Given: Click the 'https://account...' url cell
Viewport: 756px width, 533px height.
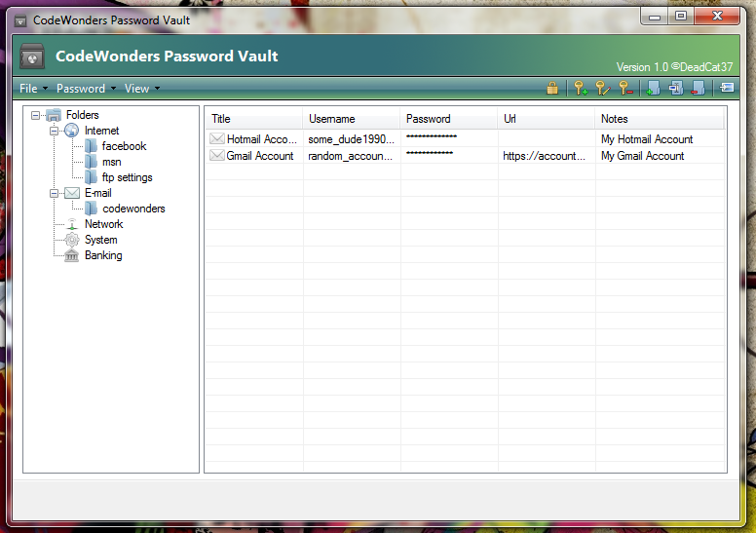Looking at the screenshot, I should [x=544, y=156].
